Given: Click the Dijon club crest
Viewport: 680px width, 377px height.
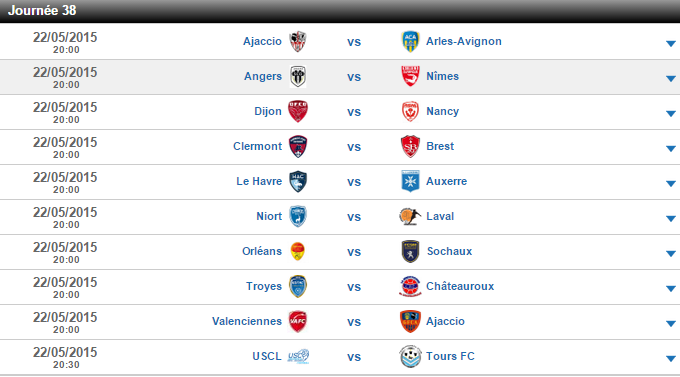Looking at the screenshot, I should pos(298,111).
